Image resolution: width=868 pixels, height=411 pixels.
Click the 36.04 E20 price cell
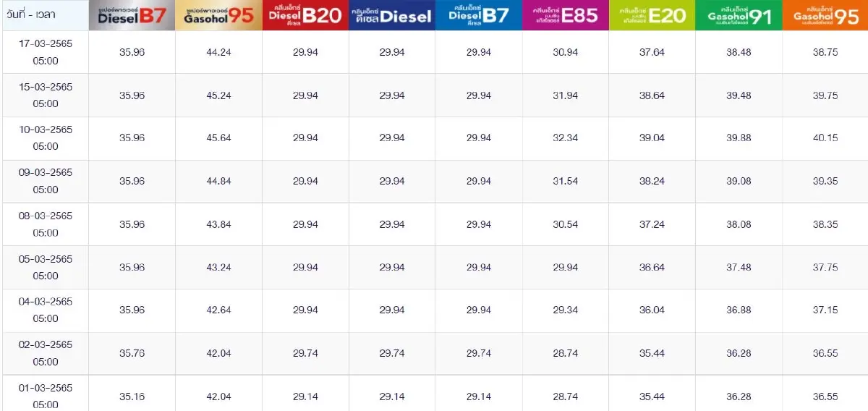(x=652, y=310)
